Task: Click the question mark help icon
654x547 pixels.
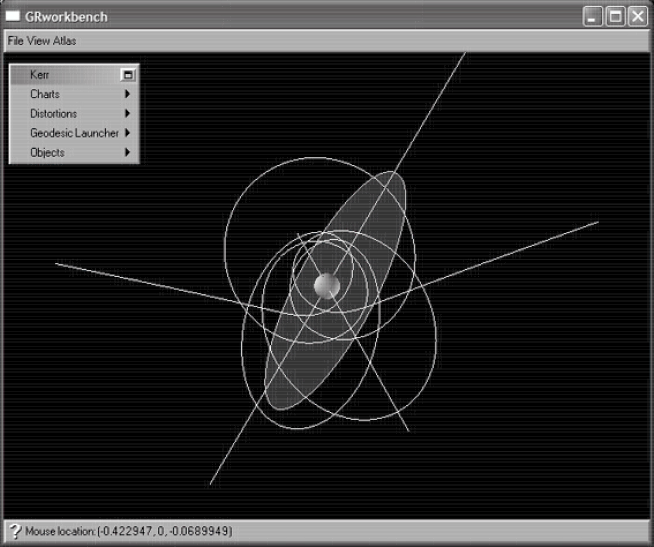Action: click(x=14, y=531)
